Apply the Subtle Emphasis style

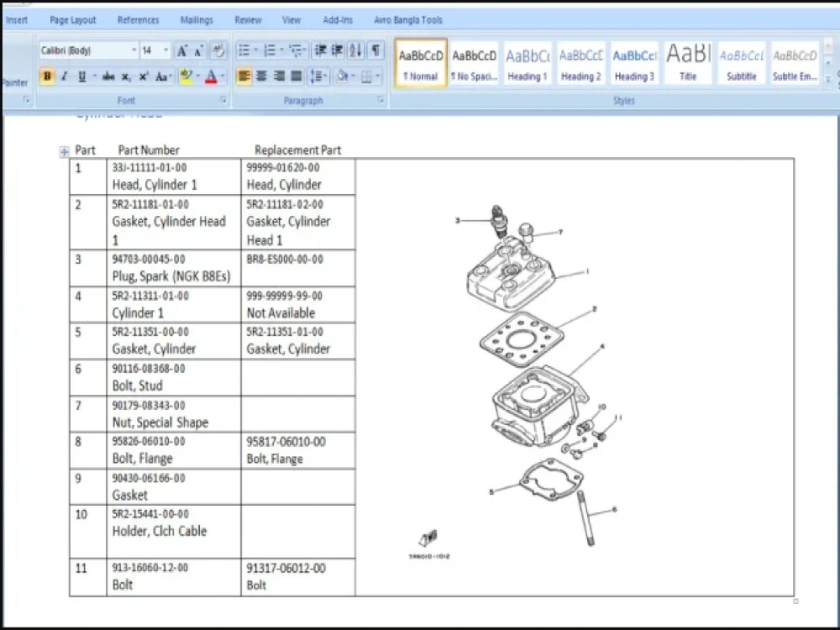[795, 63]
